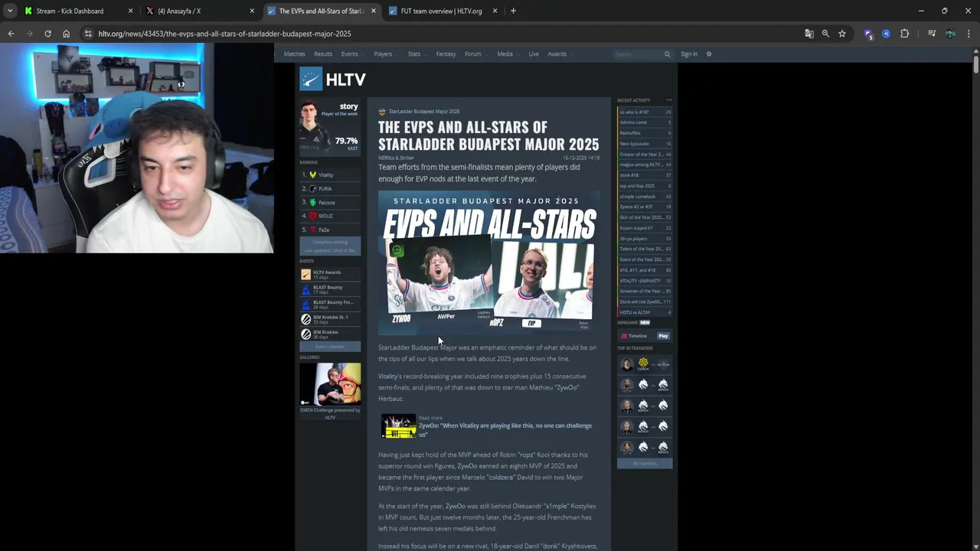The height and width of the screenshot is (551, 980).
Task: Expand the Awards dropdown menu
Action: coord(560,54)
